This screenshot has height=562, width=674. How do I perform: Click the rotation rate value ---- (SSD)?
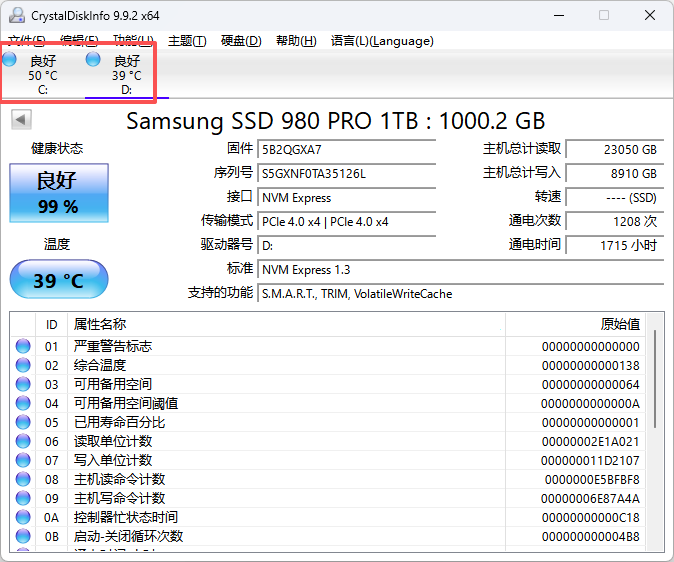(615, 198)
